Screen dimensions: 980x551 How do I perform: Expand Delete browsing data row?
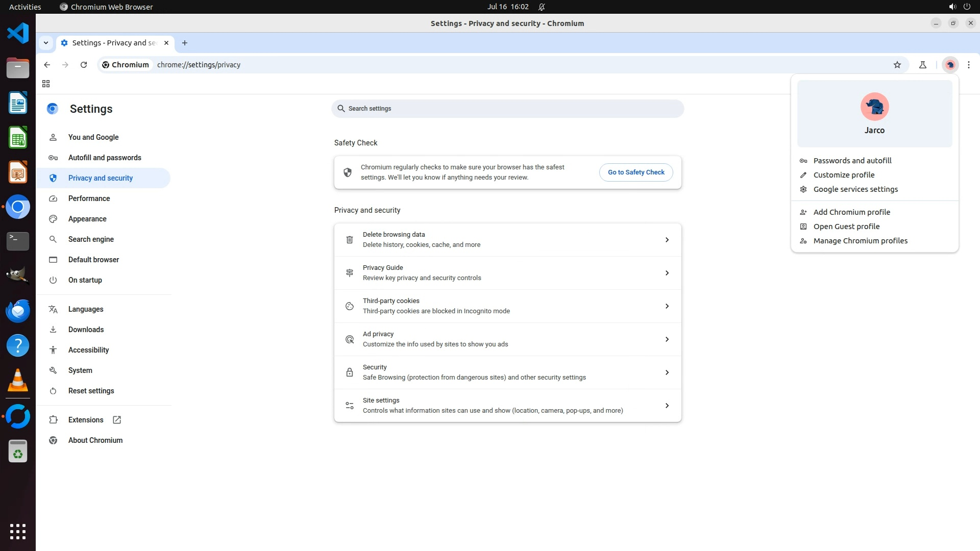507,240
